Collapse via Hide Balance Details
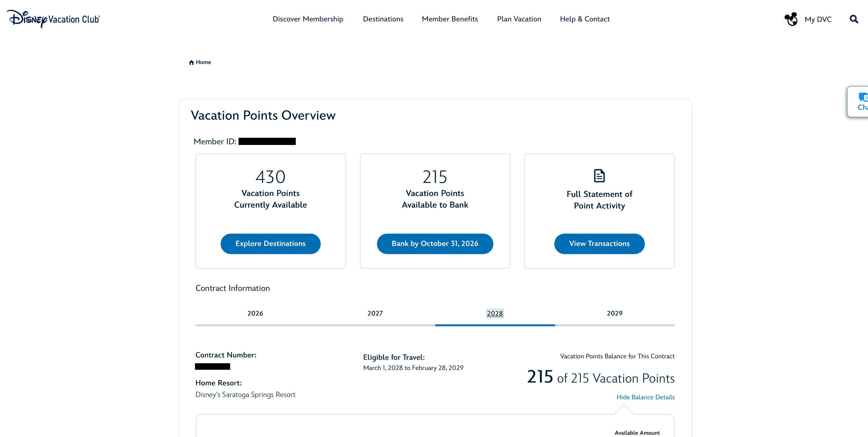Screen dimensions: 868x437 tap(645, 397)
